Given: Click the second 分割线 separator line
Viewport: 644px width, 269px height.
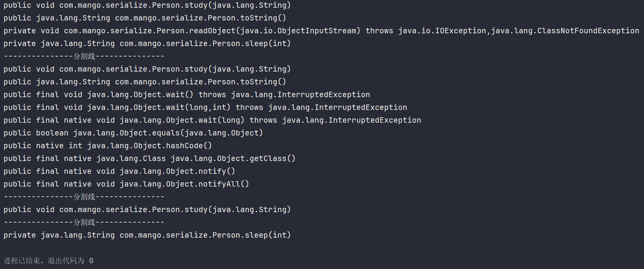Looking at the screenshot, I should [x=84, y=197].
